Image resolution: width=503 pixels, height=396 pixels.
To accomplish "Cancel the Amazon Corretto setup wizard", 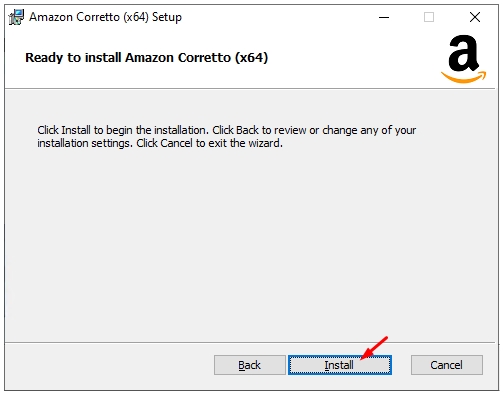I will [x=447, y=365].
